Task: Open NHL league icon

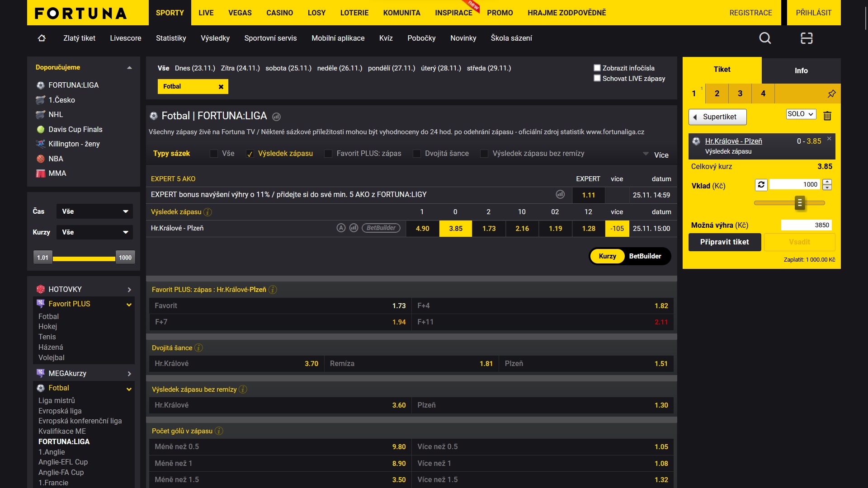Action: (x=41, y=115)
